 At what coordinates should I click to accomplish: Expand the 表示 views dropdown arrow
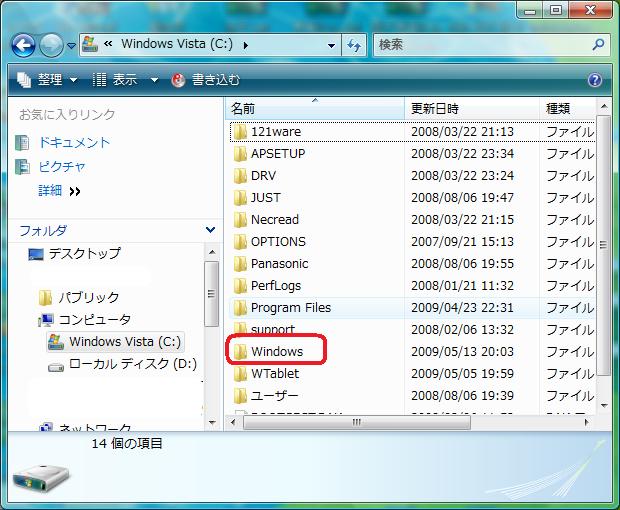point(154,80)
